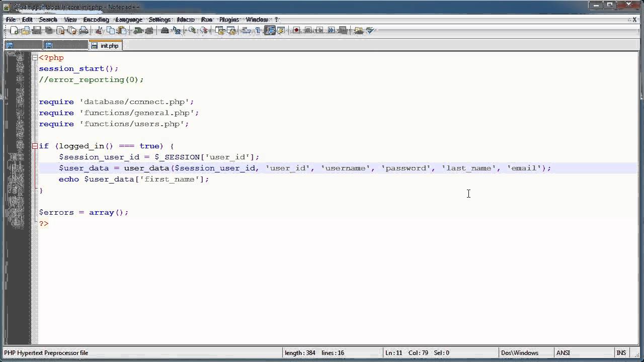Click the Copy toolbar icon
Viewport: 644px width, 362px height.
[x=111, y=31]
